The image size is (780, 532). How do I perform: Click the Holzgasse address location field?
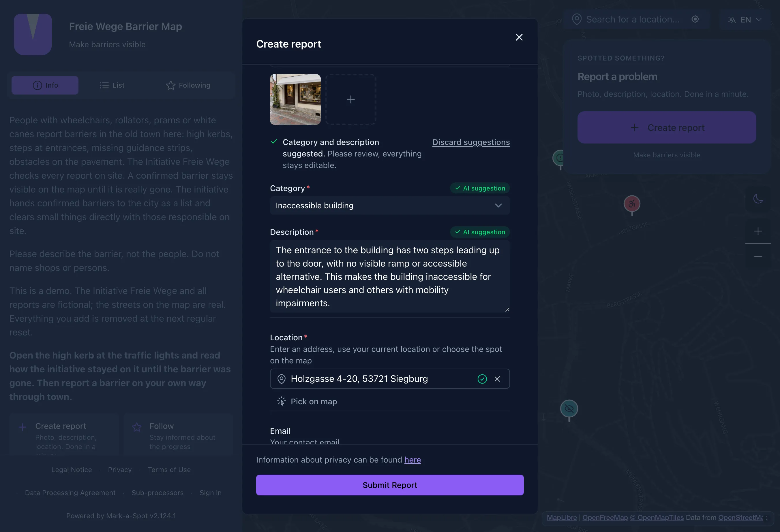[x=390, y=379]
